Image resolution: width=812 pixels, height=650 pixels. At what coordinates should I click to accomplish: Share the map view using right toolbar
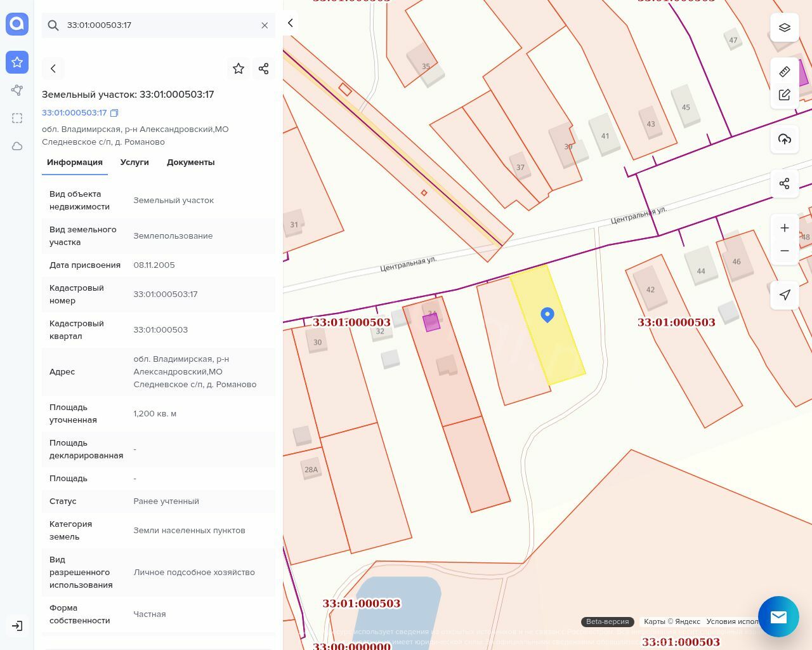(785, 183)
